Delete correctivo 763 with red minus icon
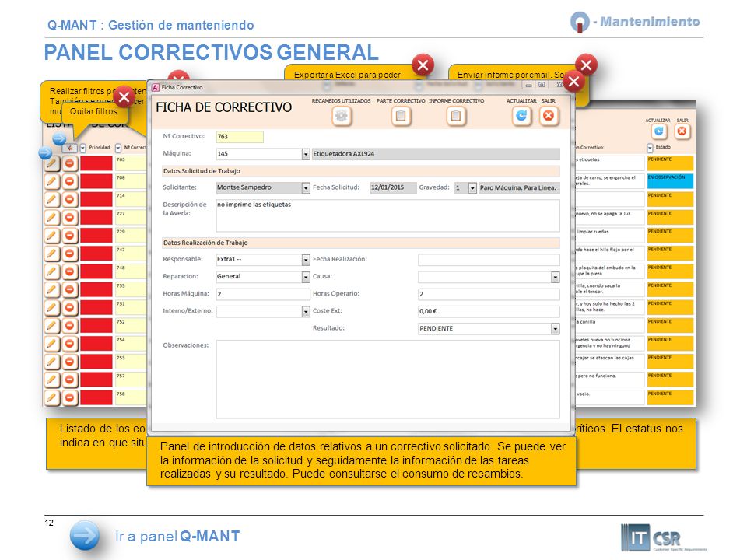The height and width of the screenshot is (560, 747). coord(70,164)
